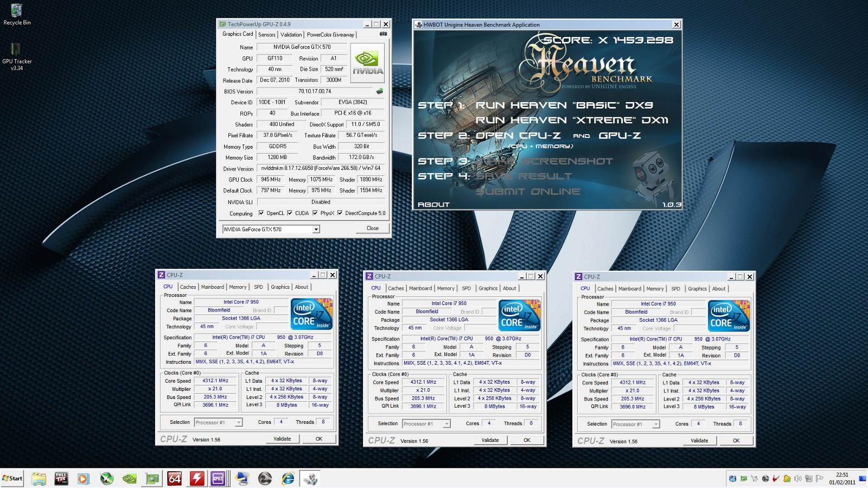Viewport: 868px width, 488px height.
Task: Open the computer monitor taskbar icon
Action: tap(242, 478)
